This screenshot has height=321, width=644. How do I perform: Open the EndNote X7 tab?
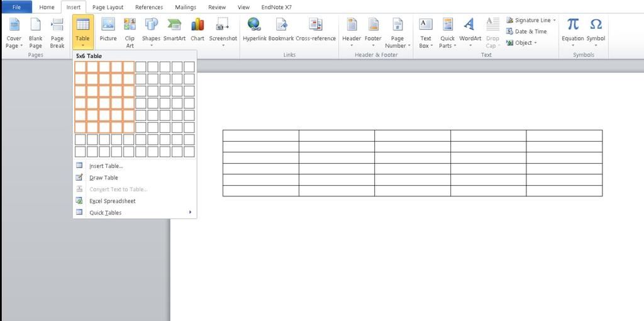pyautogui.click(x=277, y=7)
